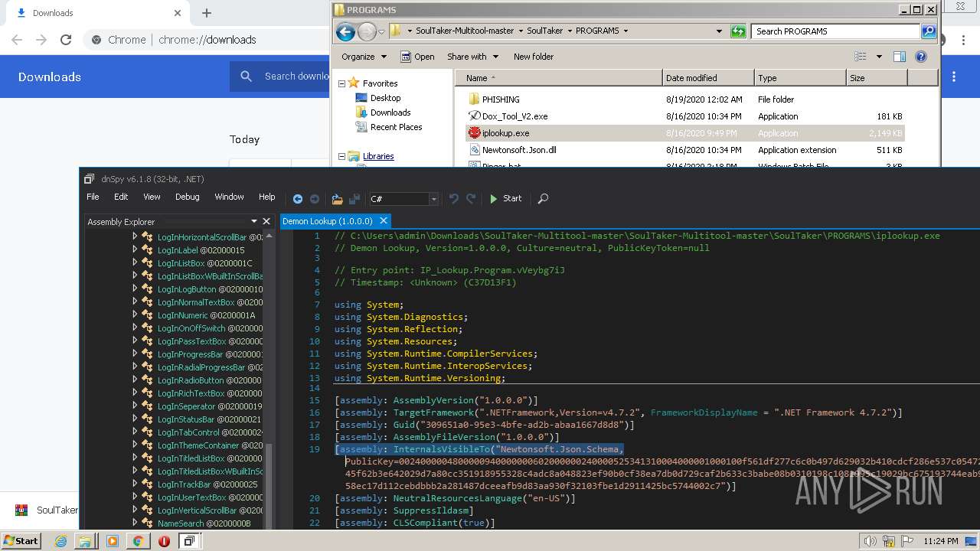
Task: Click Back button in Explorer window
Action: coord(345,31)
